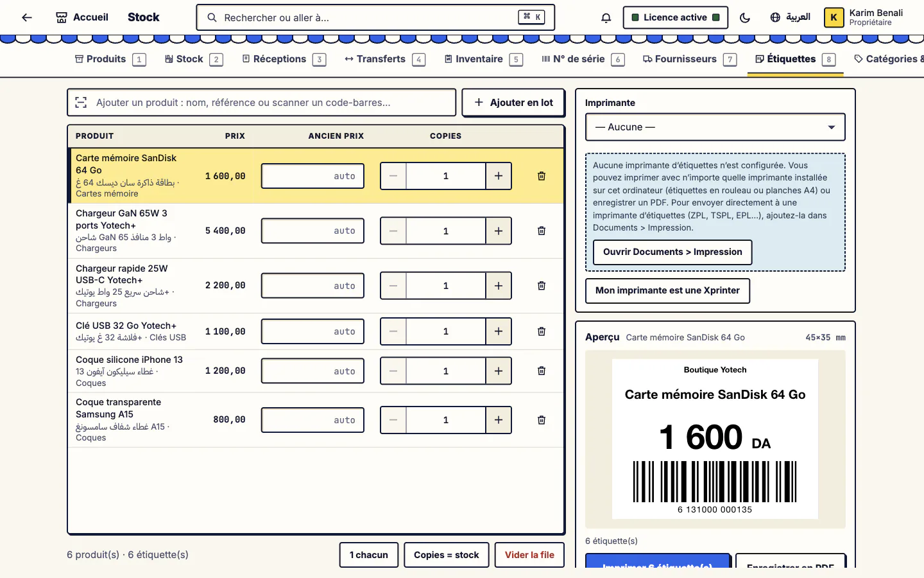This screenshot has height=578, width=924.
Task: Open Fournisseurs tab
Action: [x=690, y=59]
